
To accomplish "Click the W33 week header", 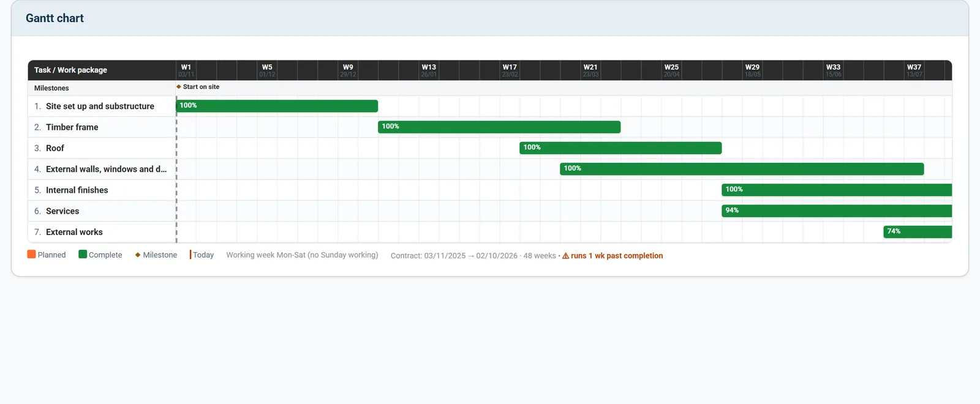I will (833, 70).
